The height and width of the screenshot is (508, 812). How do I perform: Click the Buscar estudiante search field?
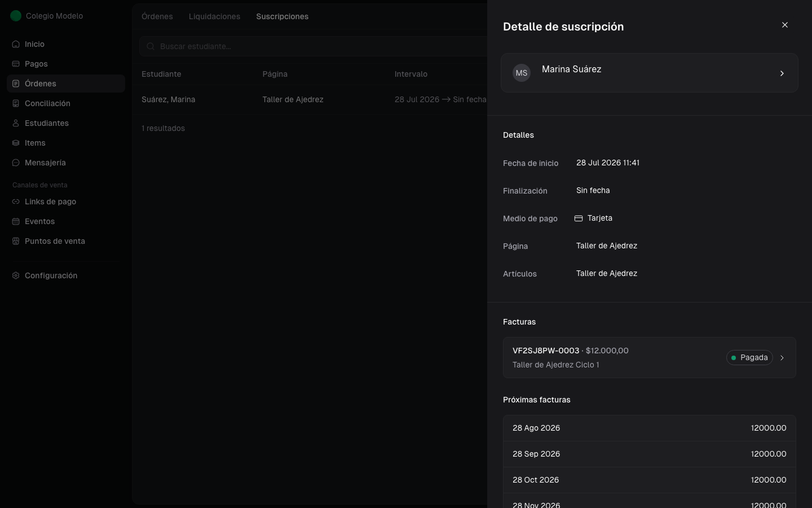click(314, 46)
